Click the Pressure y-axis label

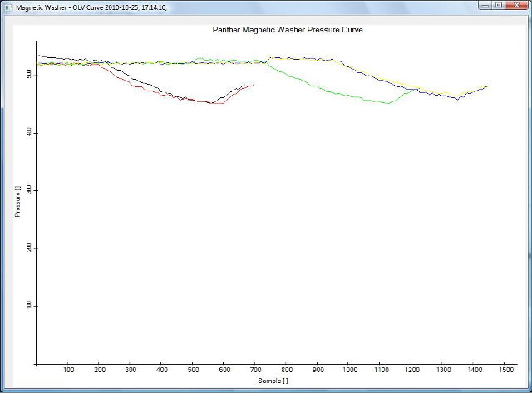[17, 202]
